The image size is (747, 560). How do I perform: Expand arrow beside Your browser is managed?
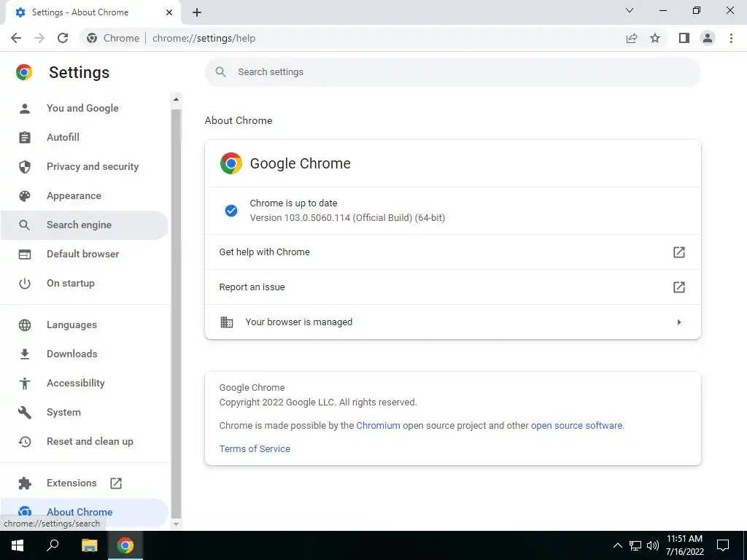(x=679, y=322)
